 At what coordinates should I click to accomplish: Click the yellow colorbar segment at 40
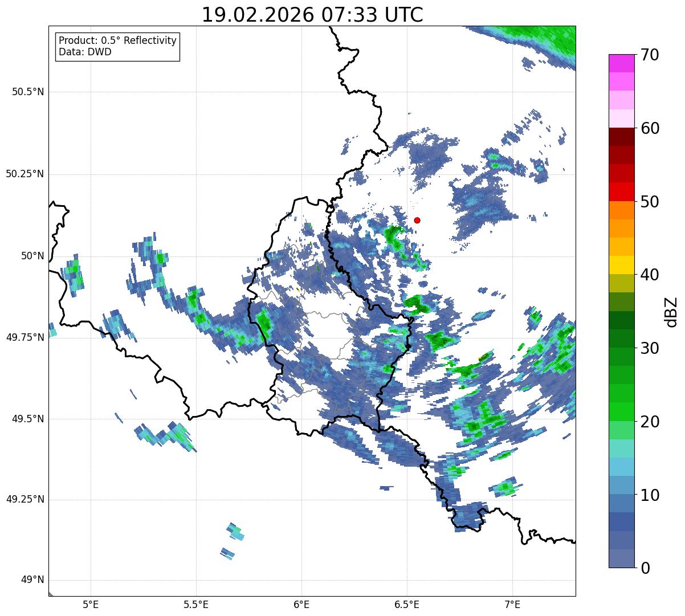click(621, 265)
